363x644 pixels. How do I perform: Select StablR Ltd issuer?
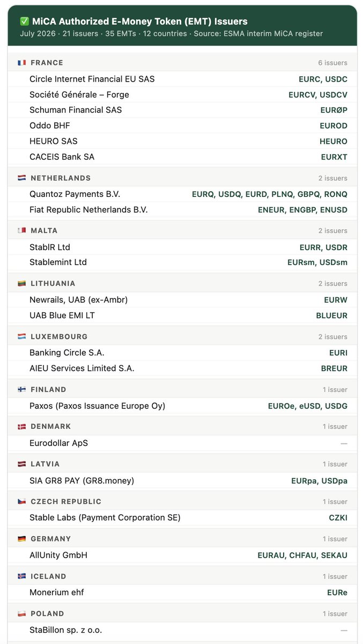(50, 247)
